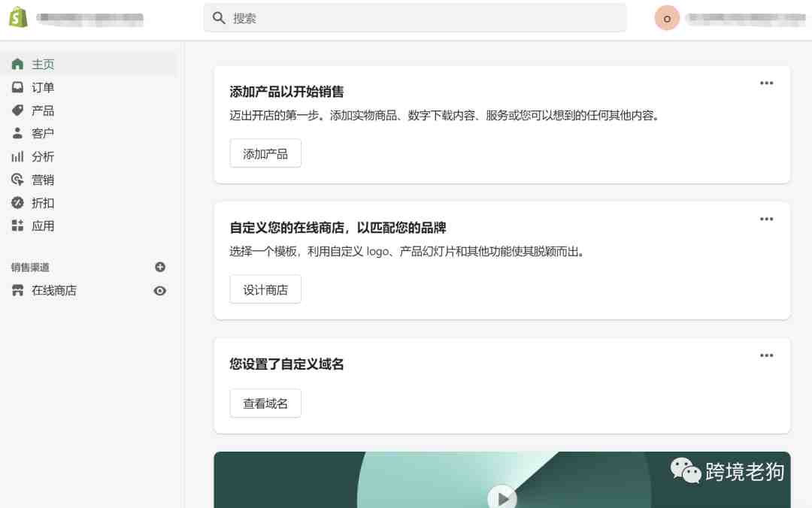
Task: Click the 您设置了自定义域名 heading
Action: pos(286,364)
